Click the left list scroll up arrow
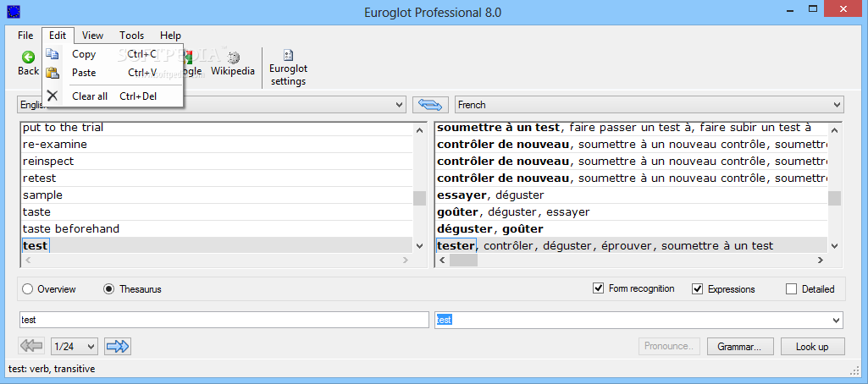 (x=419, y=130)
